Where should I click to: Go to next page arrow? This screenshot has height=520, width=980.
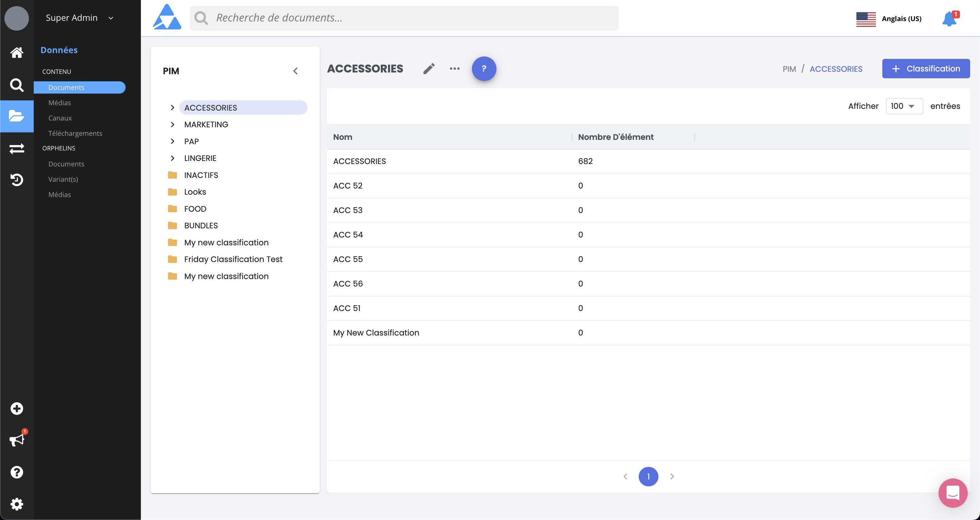672,476
